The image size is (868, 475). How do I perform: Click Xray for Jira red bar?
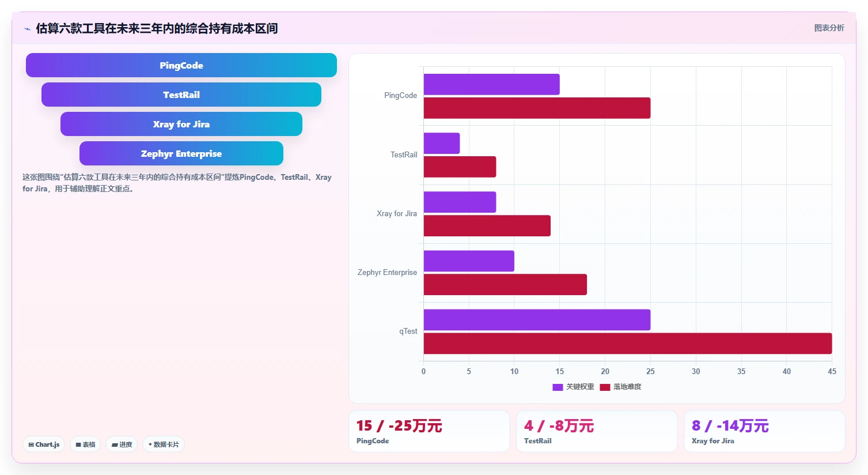point(487,225)
